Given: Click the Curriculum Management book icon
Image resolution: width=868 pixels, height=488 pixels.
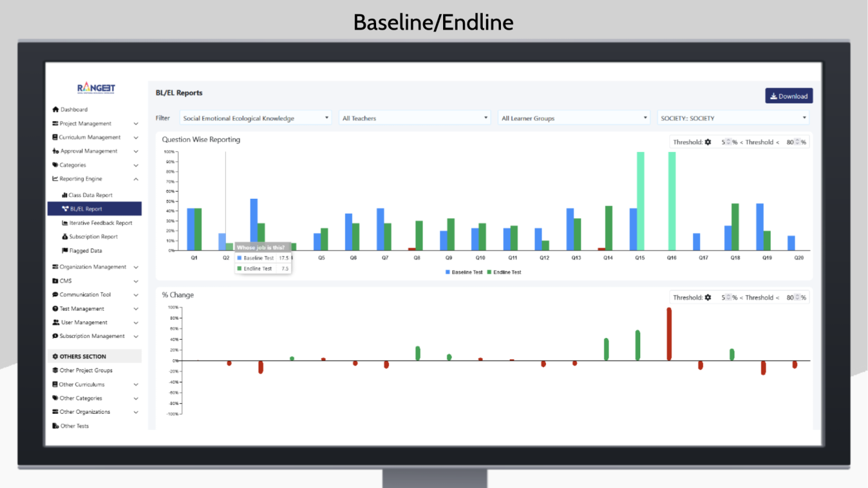Looking at the screenshot, I should (x=55, y=137).
